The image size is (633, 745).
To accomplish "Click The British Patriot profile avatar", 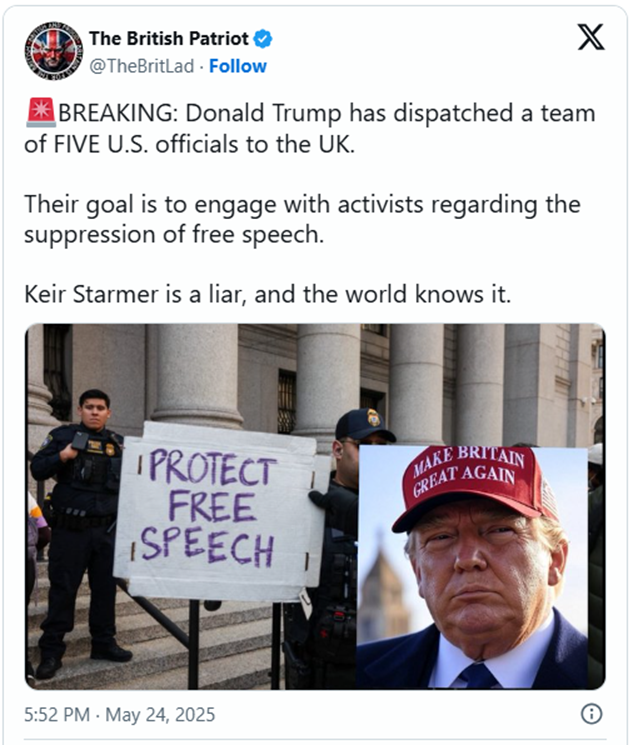I will point(53,51).
